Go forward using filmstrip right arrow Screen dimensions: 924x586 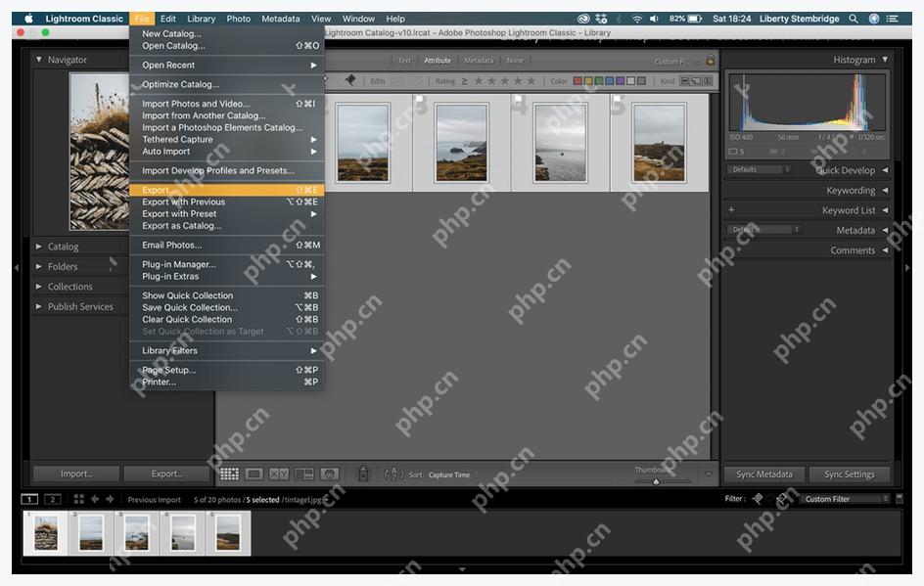pos(110,499)
